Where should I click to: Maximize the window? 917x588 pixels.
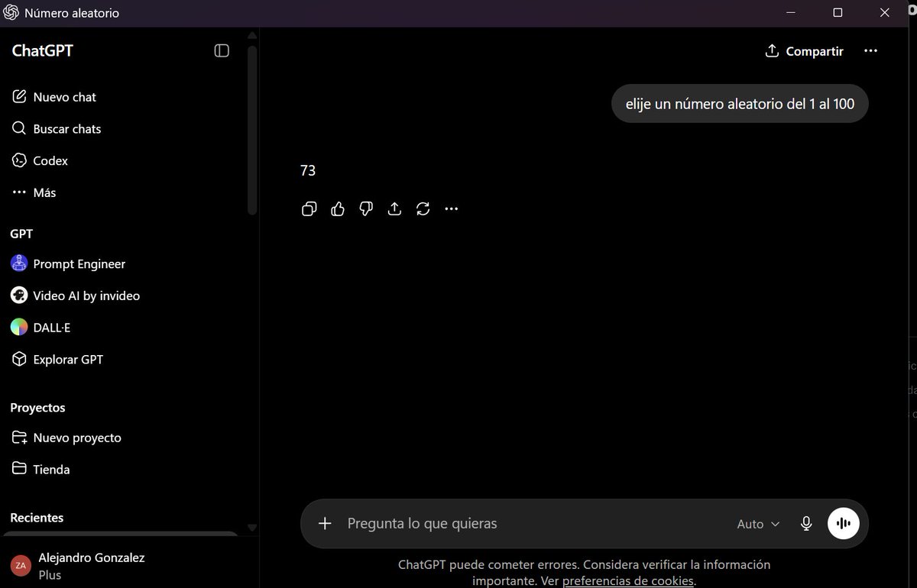838,13
